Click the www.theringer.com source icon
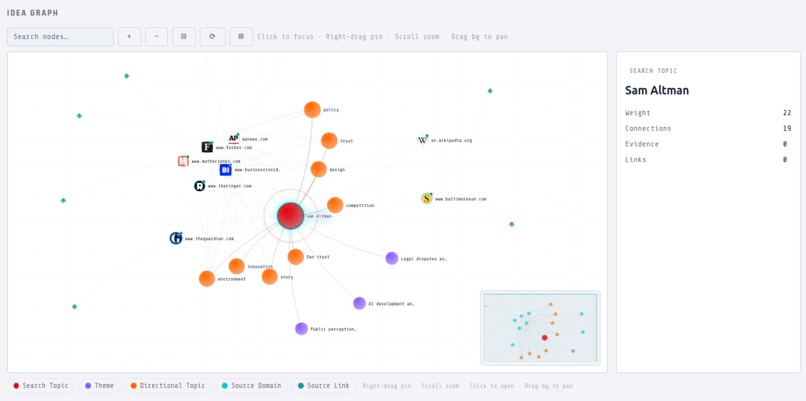The image size is (806, 401). [199, 186]
